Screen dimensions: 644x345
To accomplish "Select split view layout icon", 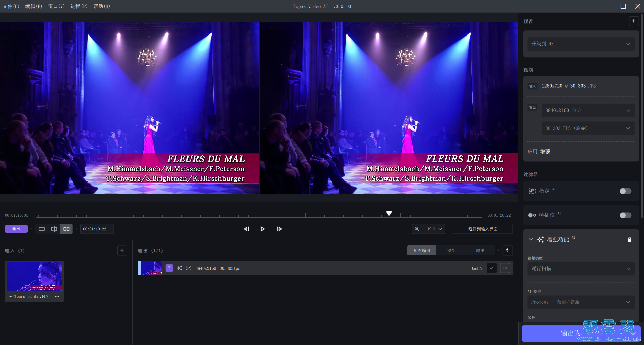I will 54,229.
